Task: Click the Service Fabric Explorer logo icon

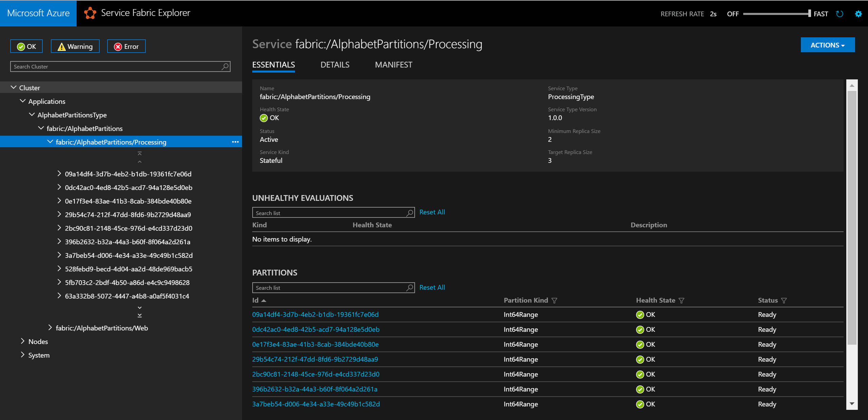Action: [x=90, y=13]
